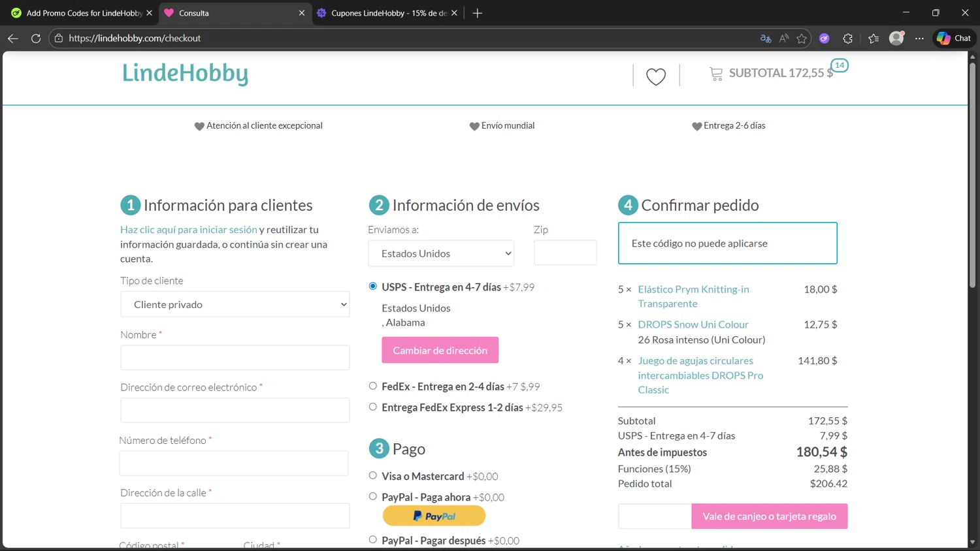Screen dimensions: 980x551
Task: Click the page vertical scrollbar
Action: click(972, 174)
